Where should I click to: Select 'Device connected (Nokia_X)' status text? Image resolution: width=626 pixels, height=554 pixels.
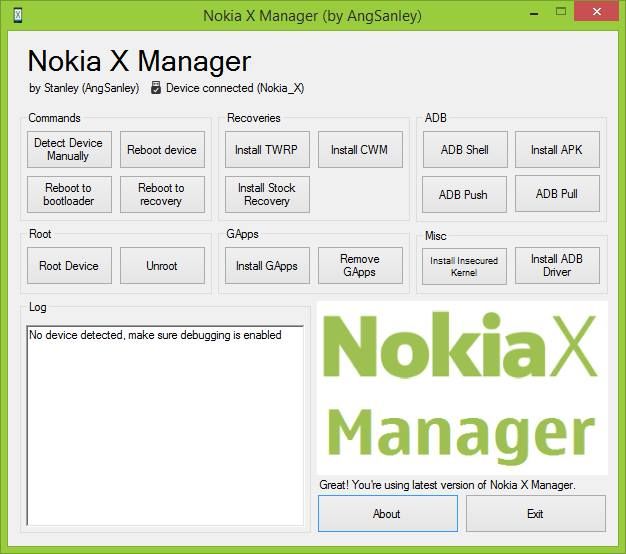coord(235,88)
